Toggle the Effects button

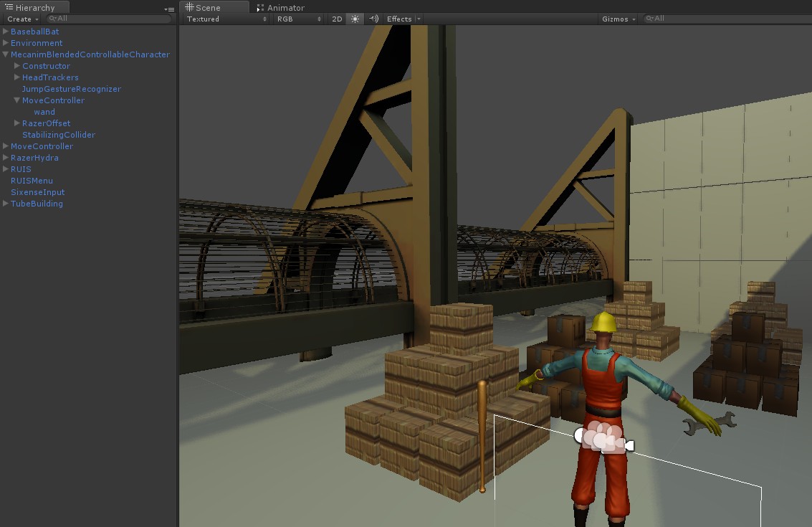[x=399, y=19]
